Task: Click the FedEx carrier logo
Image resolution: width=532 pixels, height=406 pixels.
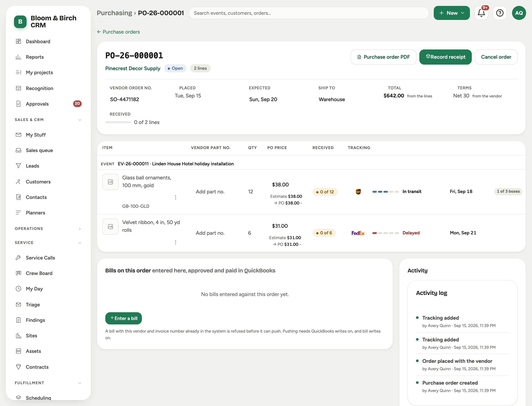Action: [358, 233]
